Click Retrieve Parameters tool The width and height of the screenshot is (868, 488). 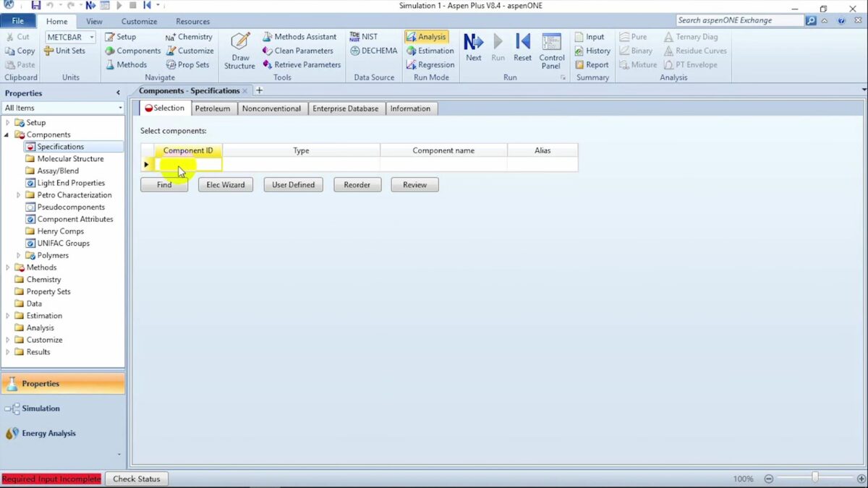(301, 64)
